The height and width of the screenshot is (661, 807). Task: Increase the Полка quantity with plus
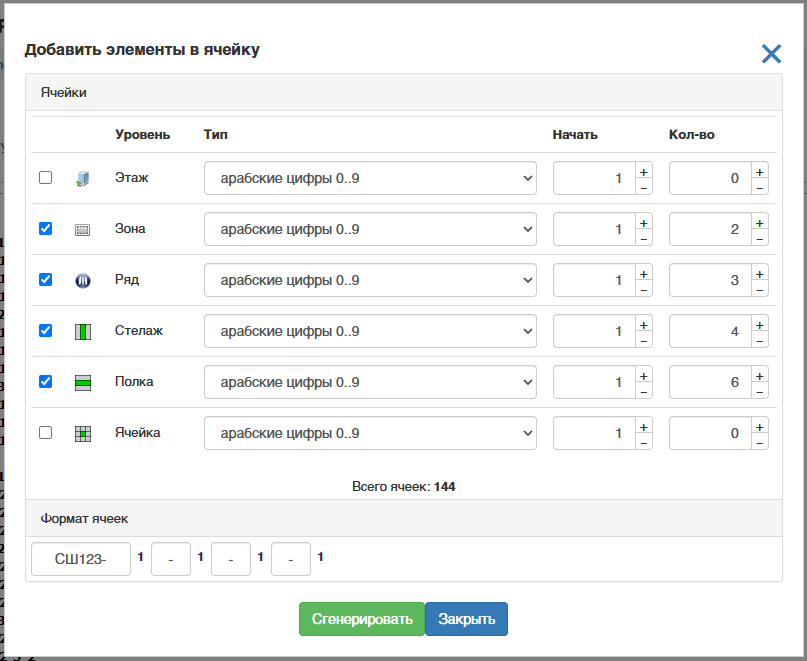[x=760, y=376]
